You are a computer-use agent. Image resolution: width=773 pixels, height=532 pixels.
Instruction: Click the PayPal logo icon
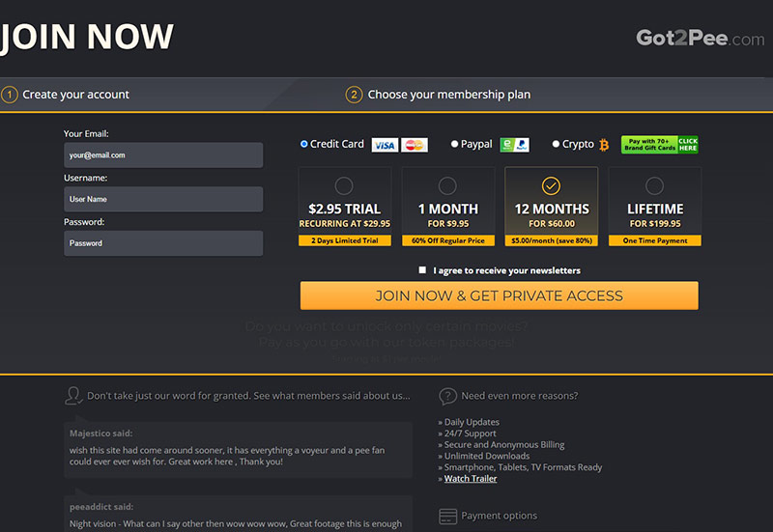[x=514, y=145]
